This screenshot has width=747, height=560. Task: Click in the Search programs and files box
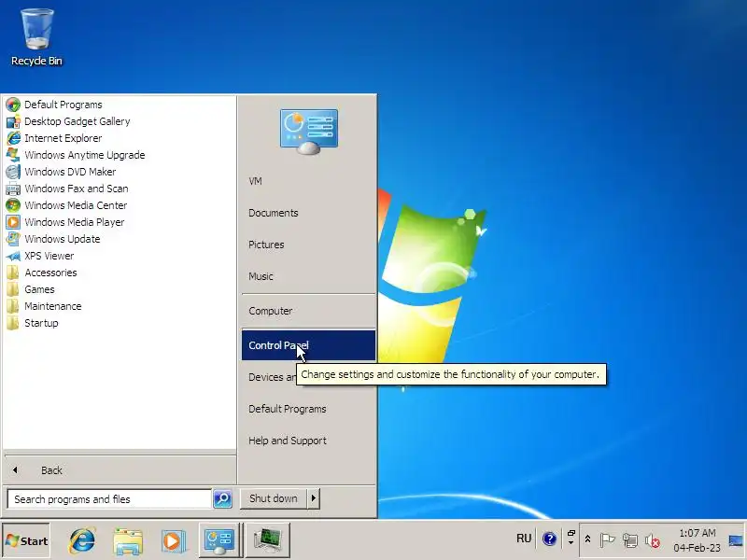(109, 499)
